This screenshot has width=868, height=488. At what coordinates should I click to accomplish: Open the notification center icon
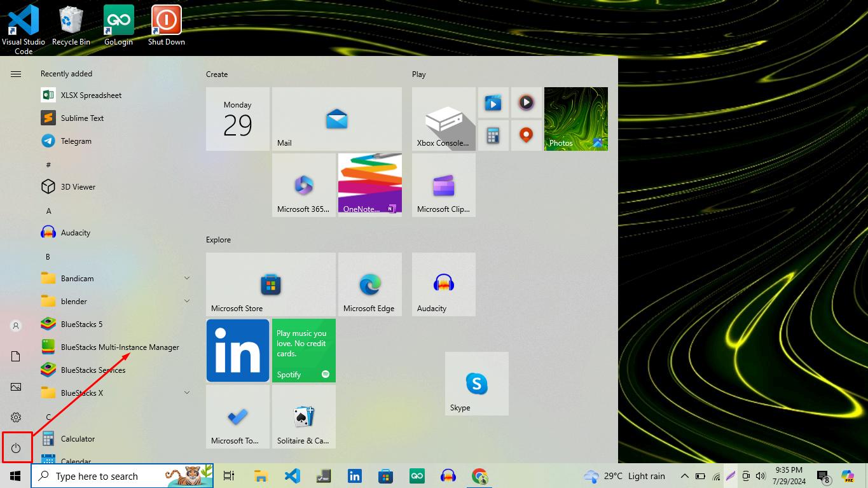coord(823,477)
